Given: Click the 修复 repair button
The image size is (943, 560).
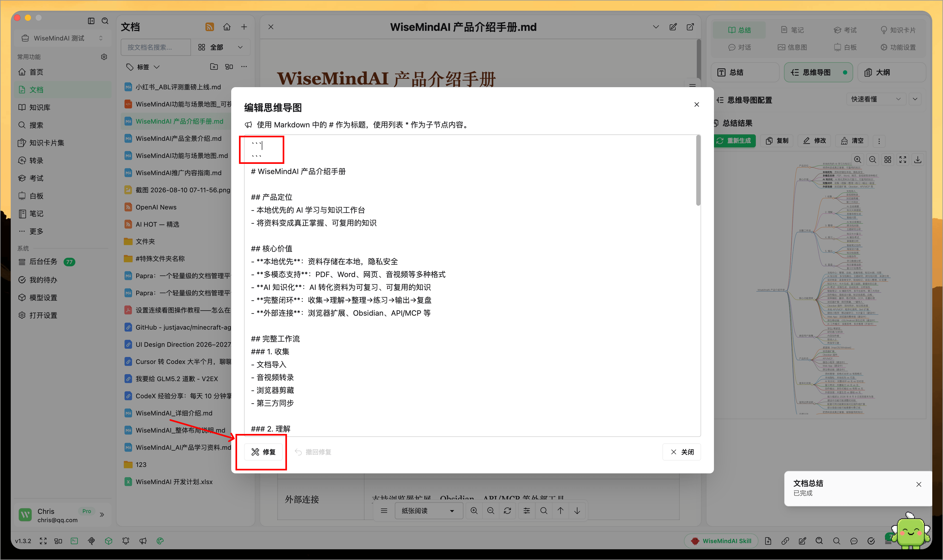Looking at the screenshot, I should 263,452.
